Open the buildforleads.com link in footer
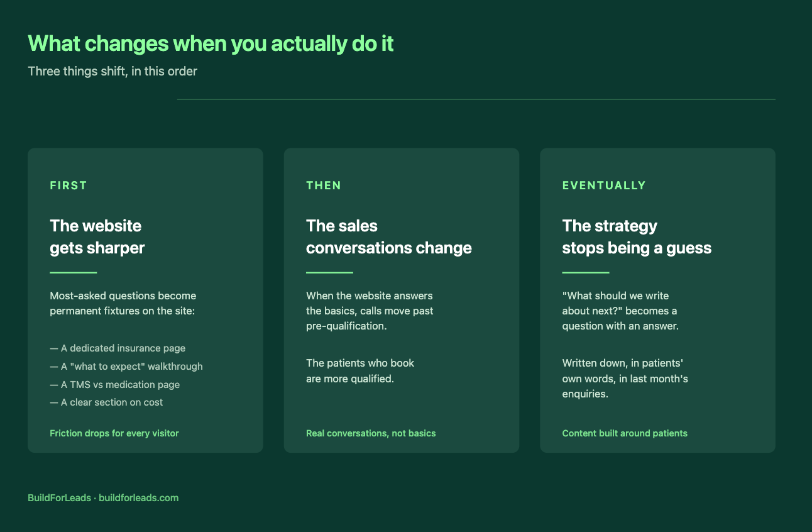This screenshot has width=812, height=532. click(139, 497)
